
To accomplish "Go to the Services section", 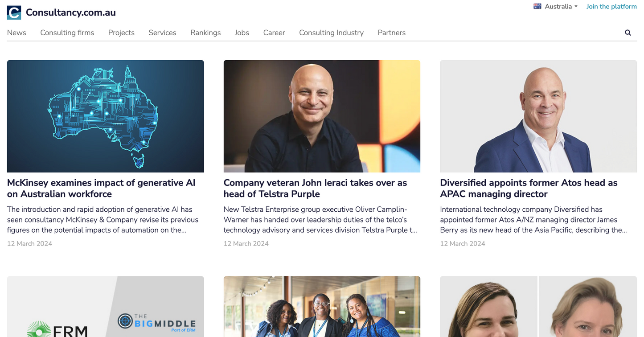I will point(162,33).
